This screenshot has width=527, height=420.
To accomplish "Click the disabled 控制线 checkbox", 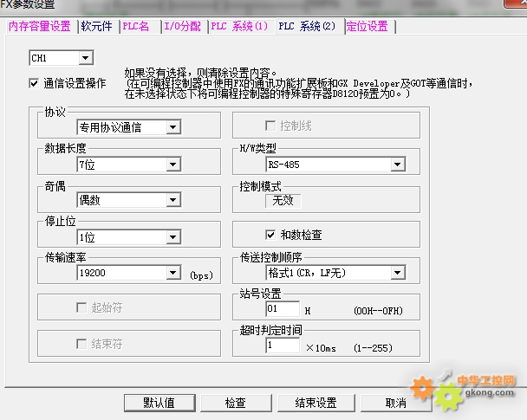I will click(x=270, y=126).
